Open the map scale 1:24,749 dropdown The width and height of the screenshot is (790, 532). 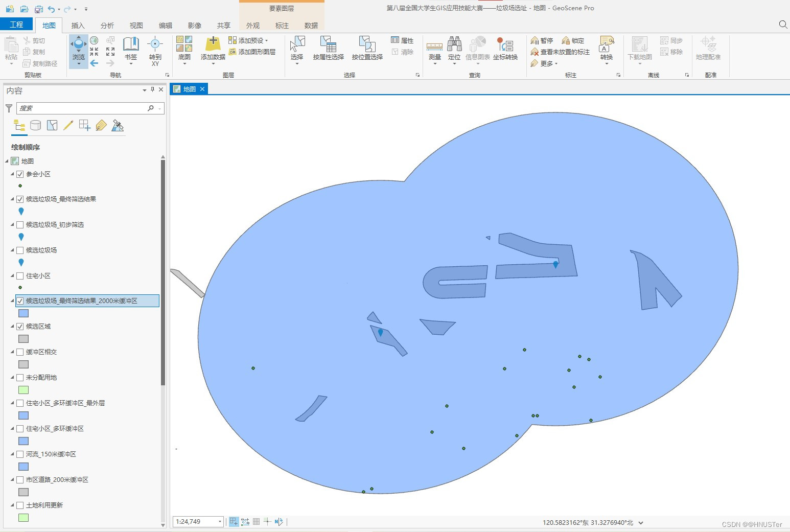click(x=220, y=521)
